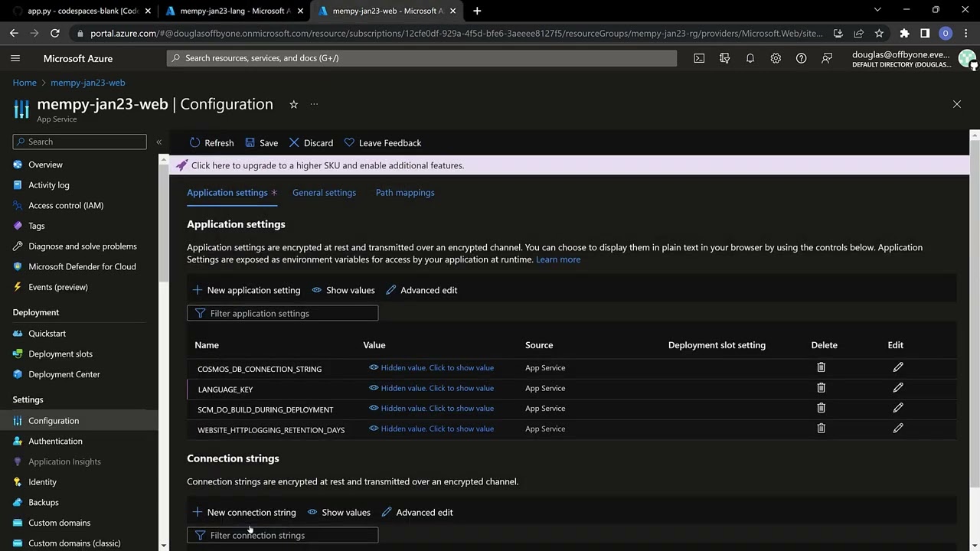
Task: Open the browser tab search dropdown arrow
Action: point(877,11)
